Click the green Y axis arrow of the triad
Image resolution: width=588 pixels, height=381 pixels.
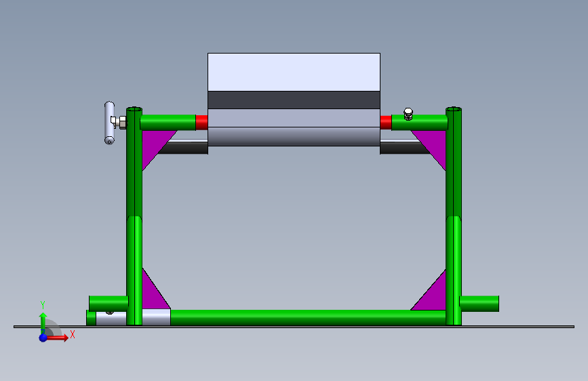coord(43,323)
